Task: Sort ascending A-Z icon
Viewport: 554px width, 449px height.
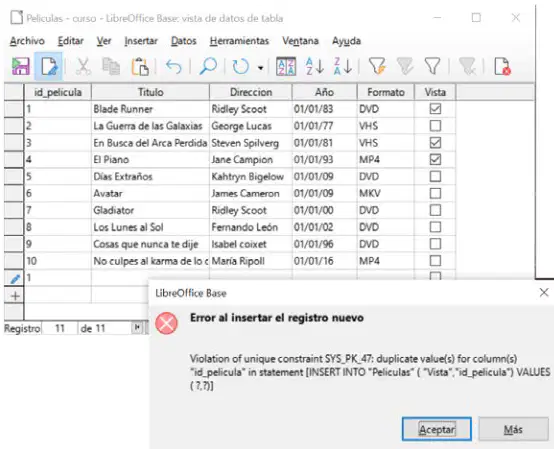Action: (x=314, y=66)
